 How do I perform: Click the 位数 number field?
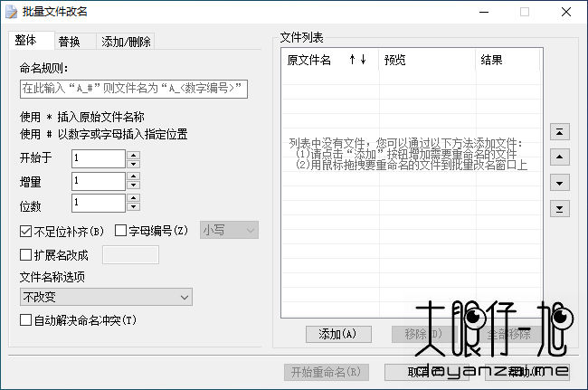(99, 203)
